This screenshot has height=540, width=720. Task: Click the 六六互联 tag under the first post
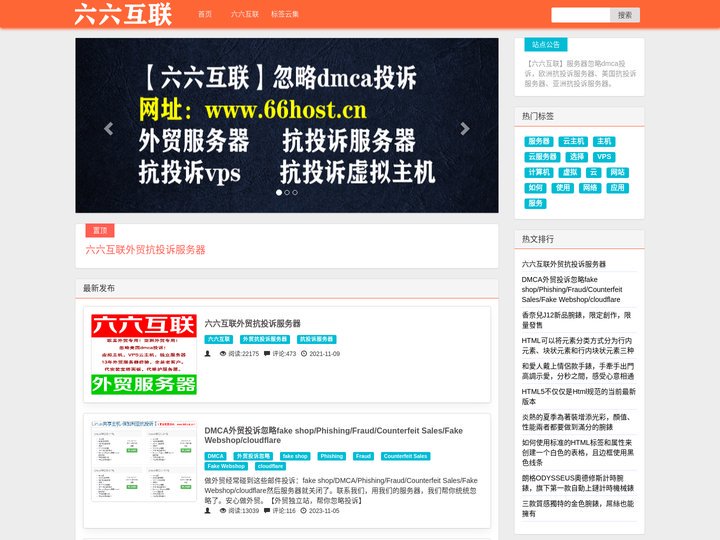click(x=219, y=339)
